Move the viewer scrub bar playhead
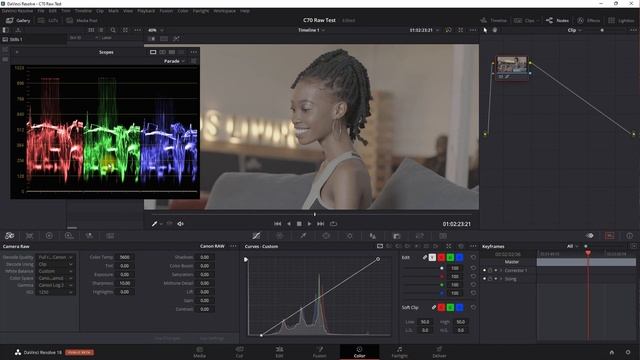The image size is (640, 360). pyautogui.click(x=315, y=214)
